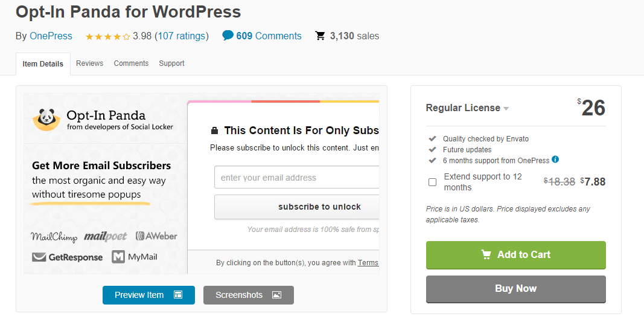Image resolution: width=644 pixels, height=316 pixels.
Task: Click the 3.98 rating value
Action: point(142,36)
